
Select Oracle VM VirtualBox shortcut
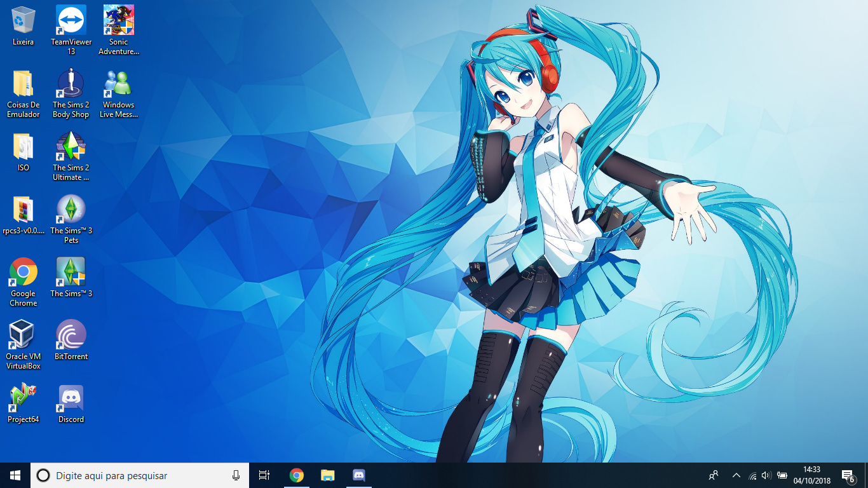(24, 346)
